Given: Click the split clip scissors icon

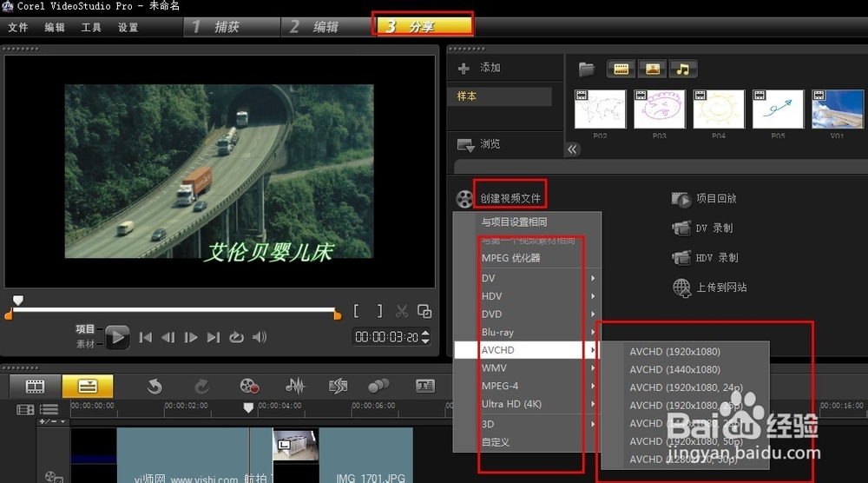Looking at the screenshot, I should 402,312.
